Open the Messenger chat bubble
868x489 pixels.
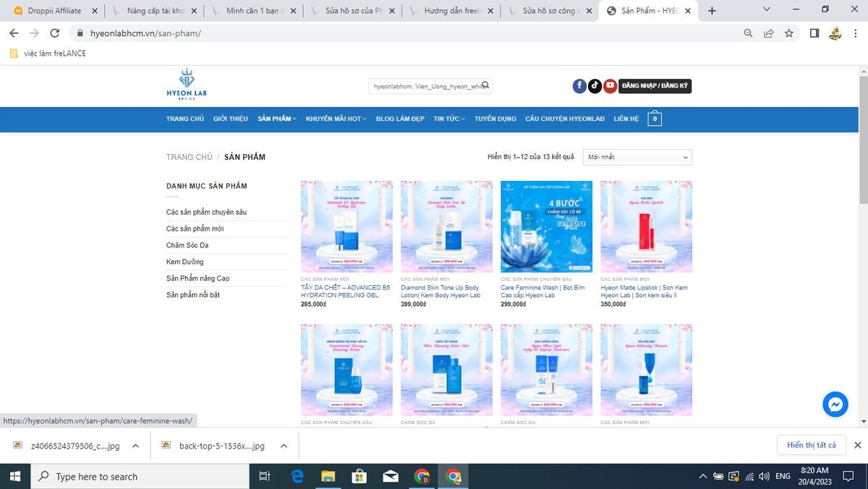tap(835, 404)
